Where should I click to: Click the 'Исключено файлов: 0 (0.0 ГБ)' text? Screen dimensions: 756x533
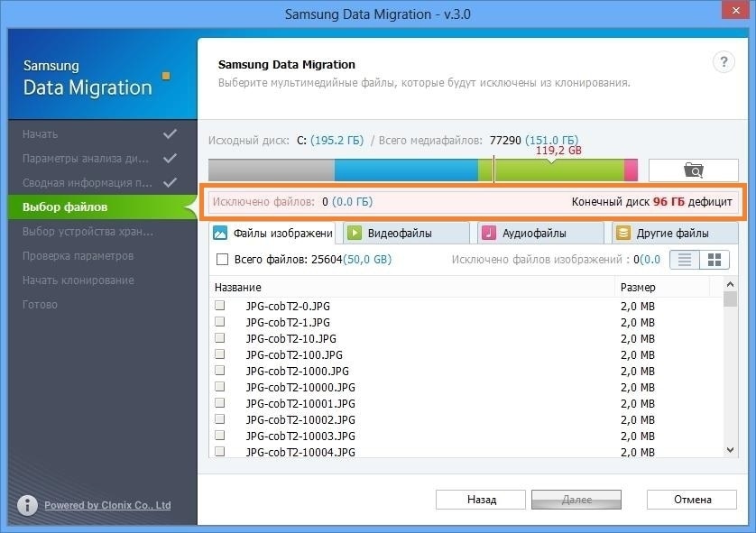click(292, 202)
